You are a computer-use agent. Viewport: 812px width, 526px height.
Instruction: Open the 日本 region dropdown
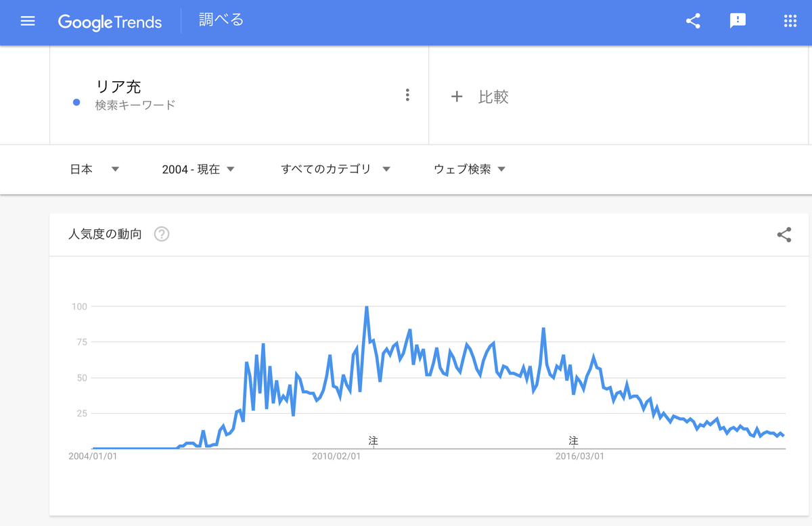95,169
